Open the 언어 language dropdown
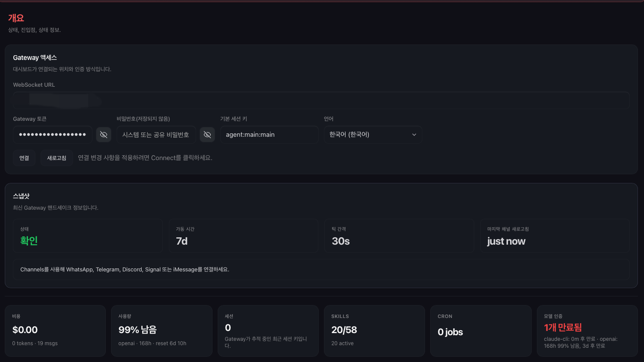 point(373,135)
